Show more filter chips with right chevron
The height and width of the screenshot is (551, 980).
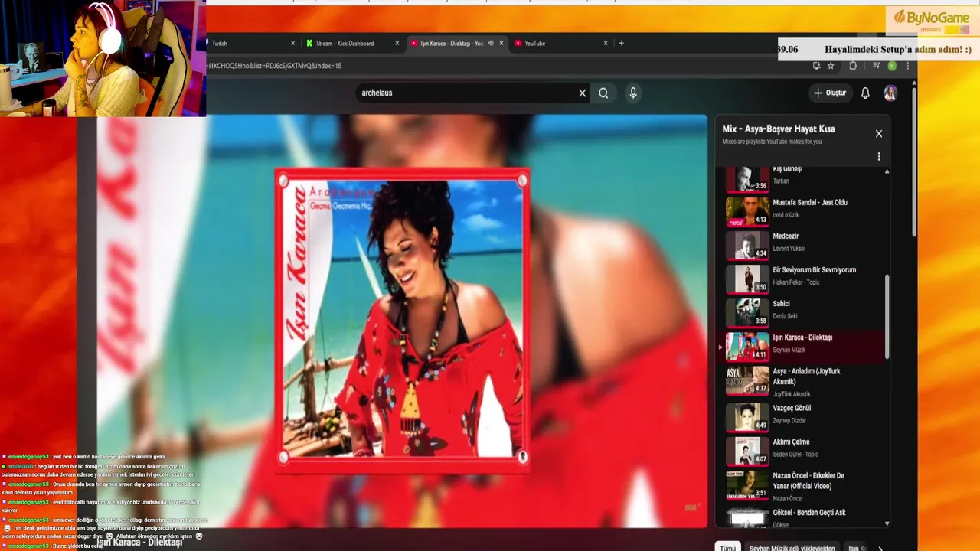(880, 548)
